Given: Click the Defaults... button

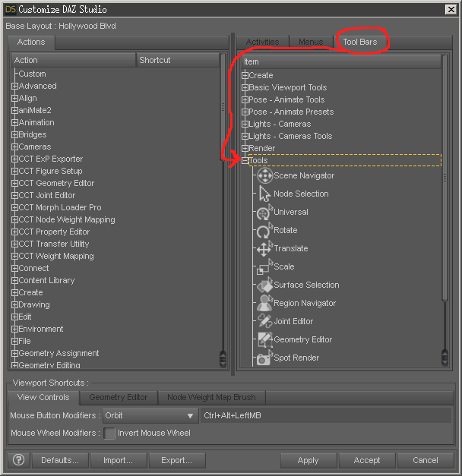Looking at the screenshot, I should (60, 461).
